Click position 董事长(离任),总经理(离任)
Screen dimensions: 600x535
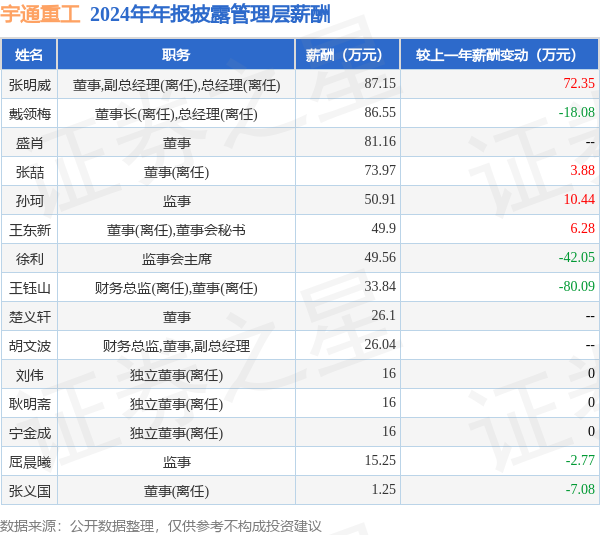(x=176, y=114)
